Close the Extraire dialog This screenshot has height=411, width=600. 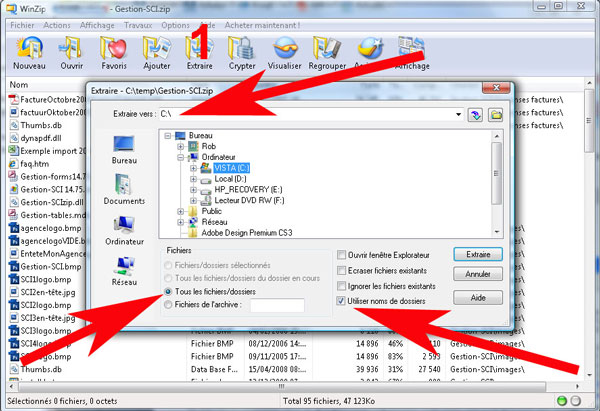click(x=496, y=88)
